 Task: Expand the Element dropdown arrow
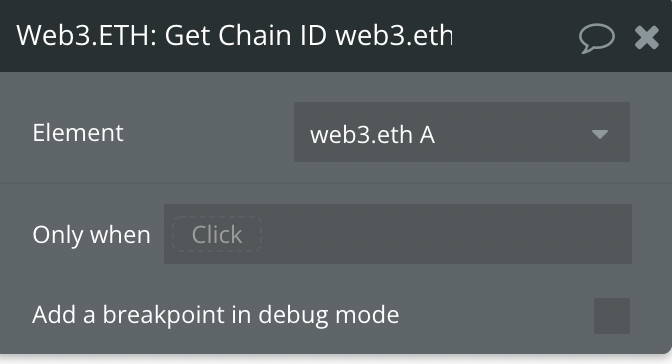[x=600, y=135]
